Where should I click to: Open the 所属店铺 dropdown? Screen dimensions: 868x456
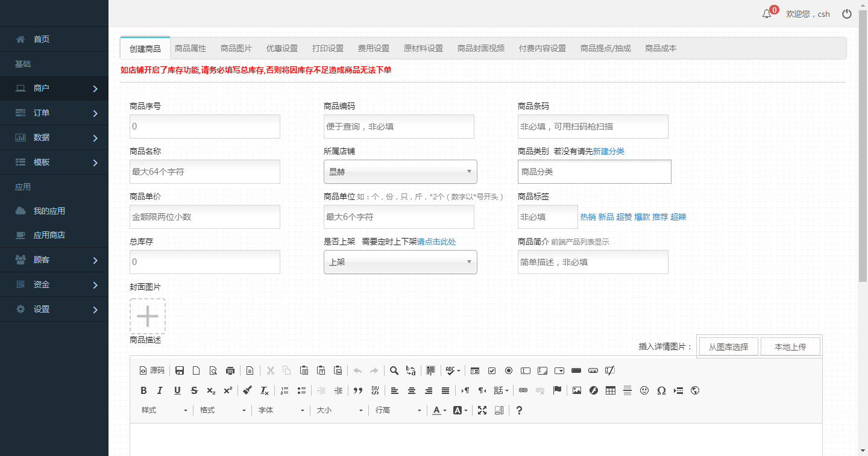[x=400, y=172]
